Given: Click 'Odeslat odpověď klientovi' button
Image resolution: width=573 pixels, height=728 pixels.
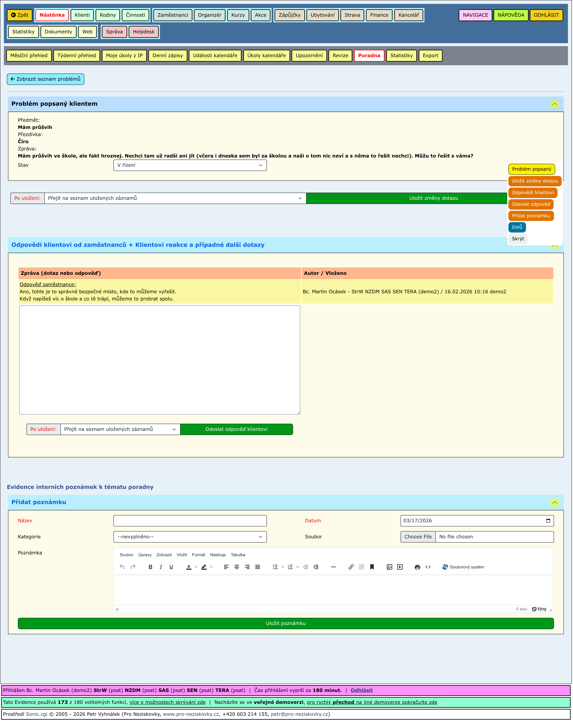Looking at the screenshot, I should pyautogui.click(x=236, y=430).
